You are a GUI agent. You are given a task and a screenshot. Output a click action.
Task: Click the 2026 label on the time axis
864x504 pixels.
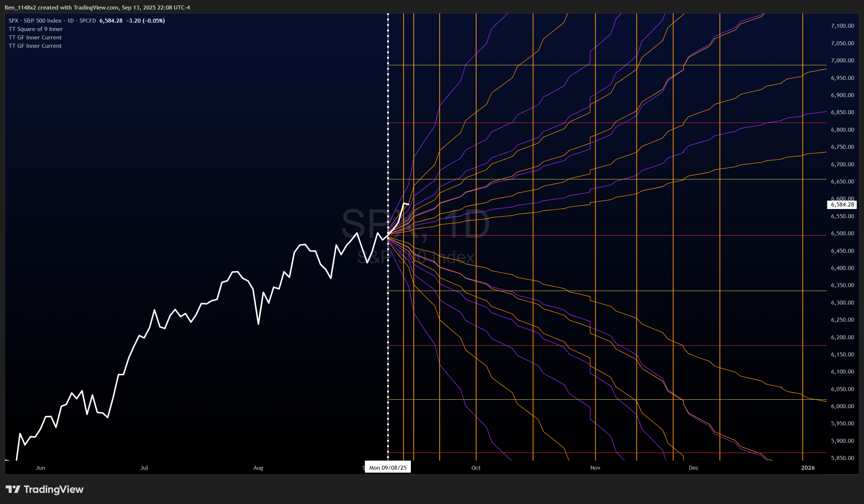[807, 468]
